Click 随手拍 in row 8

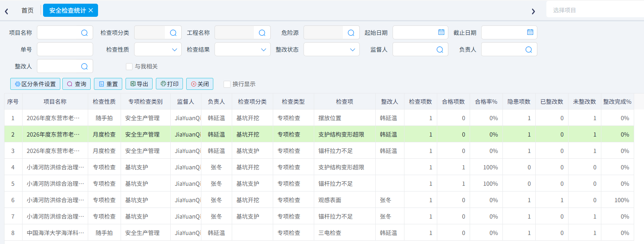point(104,233)
